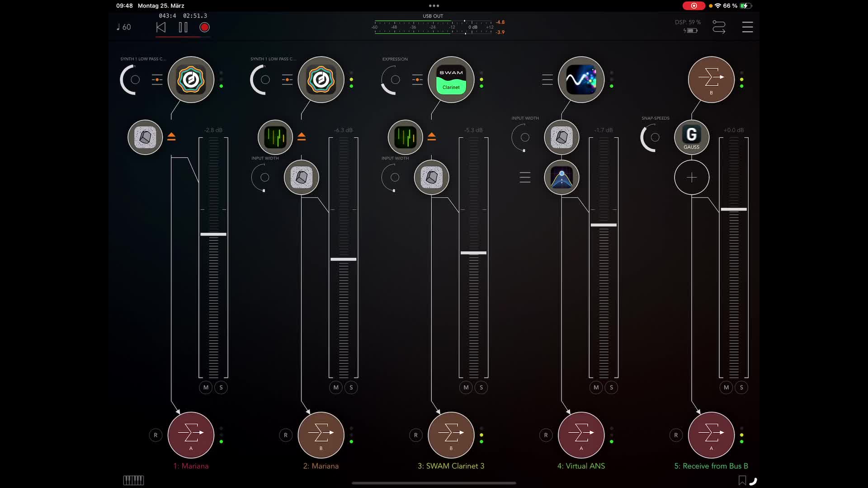Eject the green MIDI plugin on channel 2
The width and height of the screenshot is (868, 488).
coord(302,136)
